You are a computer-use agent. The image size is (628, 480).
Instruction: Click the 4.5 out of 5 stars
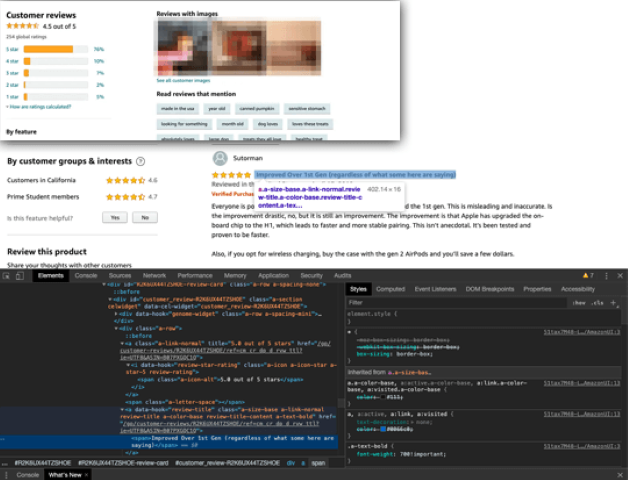pyautogui.click(x=24, y=27)
